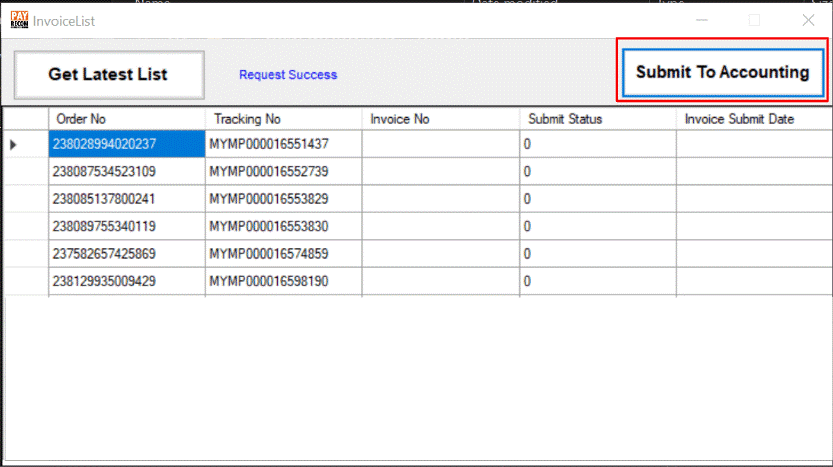
Task: Click Submit Status 0 for MYMP000016574859
Action: [x=598, y=254]
